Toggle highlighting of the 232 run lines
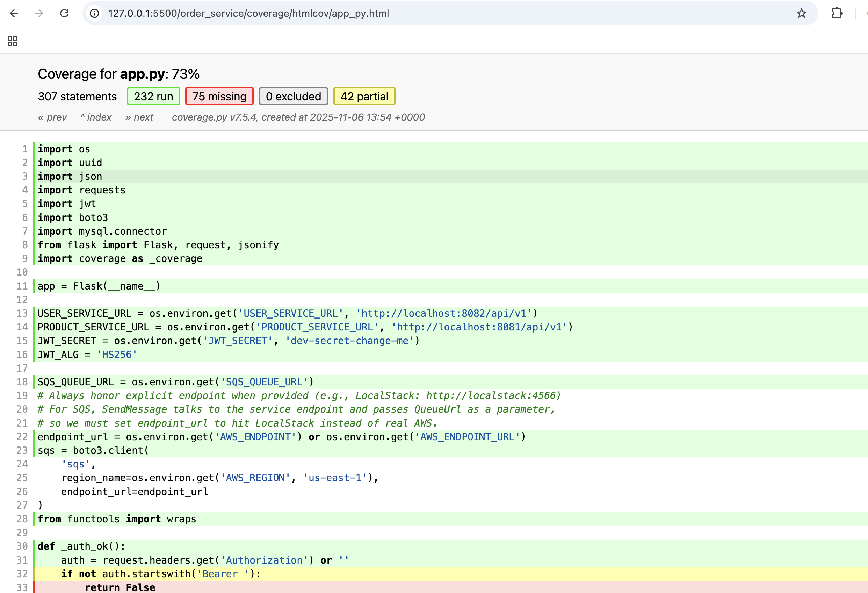Screen dimensions: 868x593 (x=153, y=96)
